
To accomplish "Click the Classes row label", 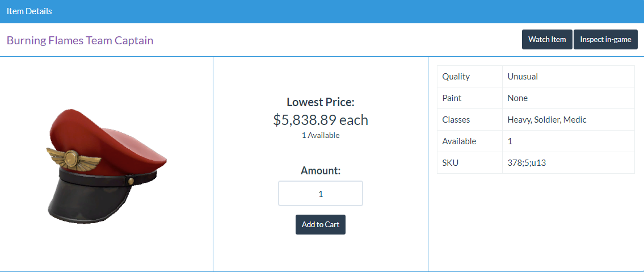I will click(456, 120).
